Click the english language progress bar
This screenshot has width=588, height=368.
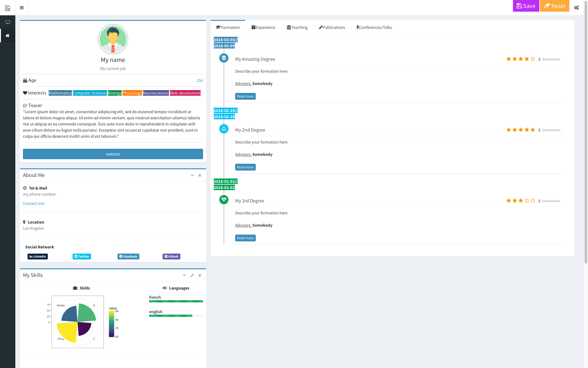[176, 316]
